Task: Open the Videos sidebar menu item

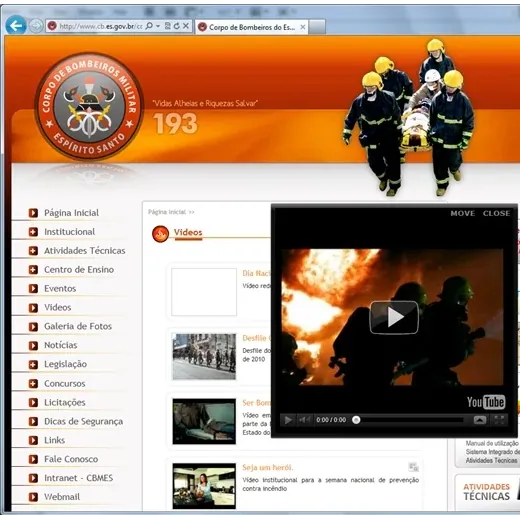Action: click(x=58, y=307)
